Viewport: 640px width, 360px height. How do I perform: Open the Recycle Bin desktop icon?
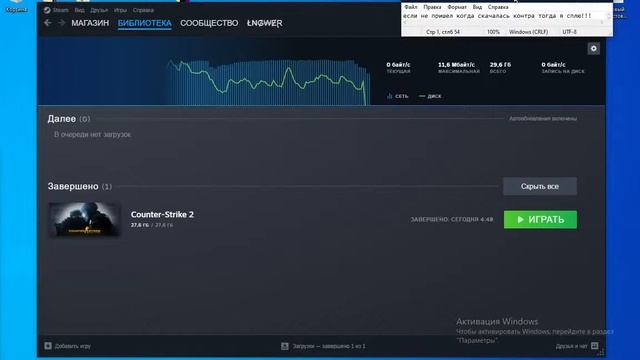click(16, 6)
